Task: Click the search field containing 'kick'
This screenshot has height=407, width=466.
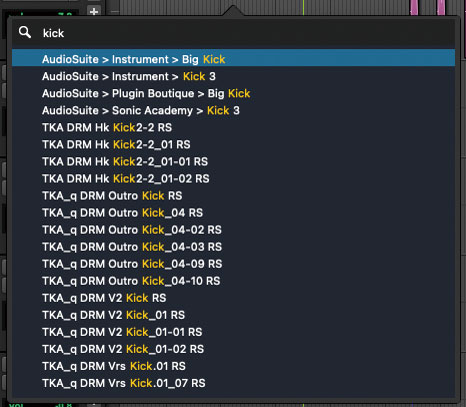Action: (233, 33)
